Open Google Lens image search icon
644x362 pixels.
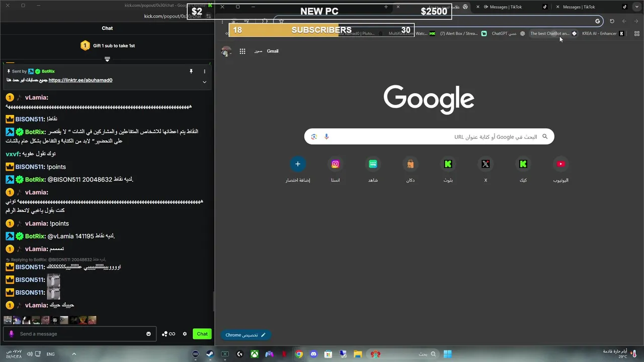pos(314,137)
